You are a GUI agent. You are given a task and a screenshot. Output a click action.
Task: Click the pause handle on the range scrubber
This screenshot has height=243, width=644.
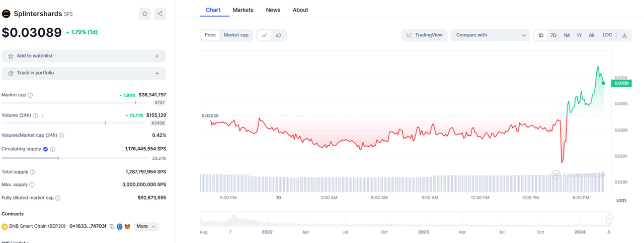click(609, 219)
